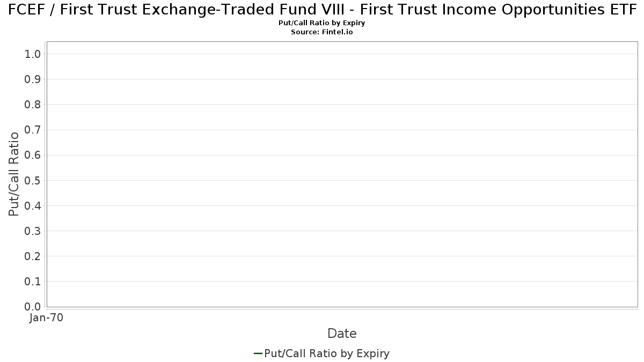Click the FCEF chart main title
Viewport: 644px width, 362px height.
322,10
